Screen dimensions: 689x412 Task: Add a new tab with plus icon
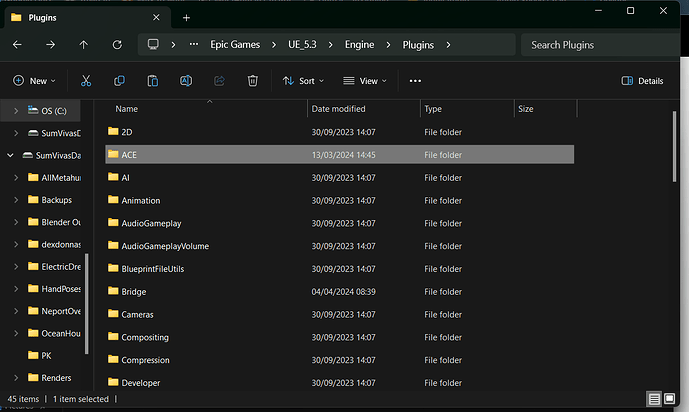(x=186, y=18)
